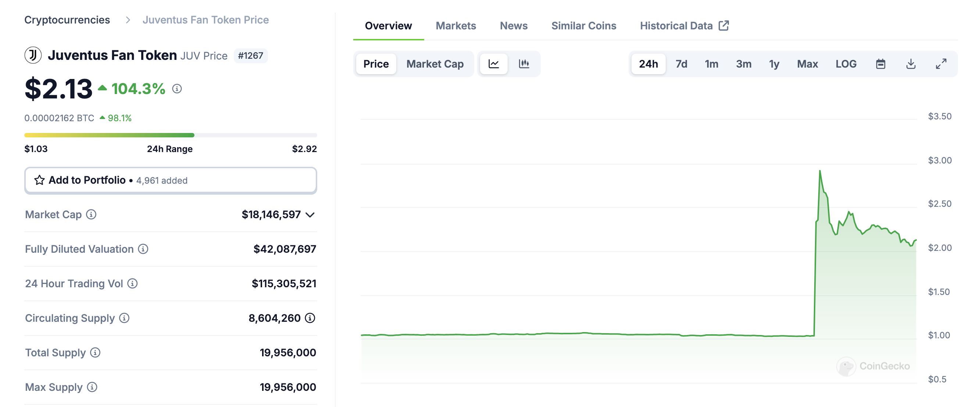Viewport: 980px width, 407px height.
Task: Click info icon next to Market Cap
Action: click(91, 214)
